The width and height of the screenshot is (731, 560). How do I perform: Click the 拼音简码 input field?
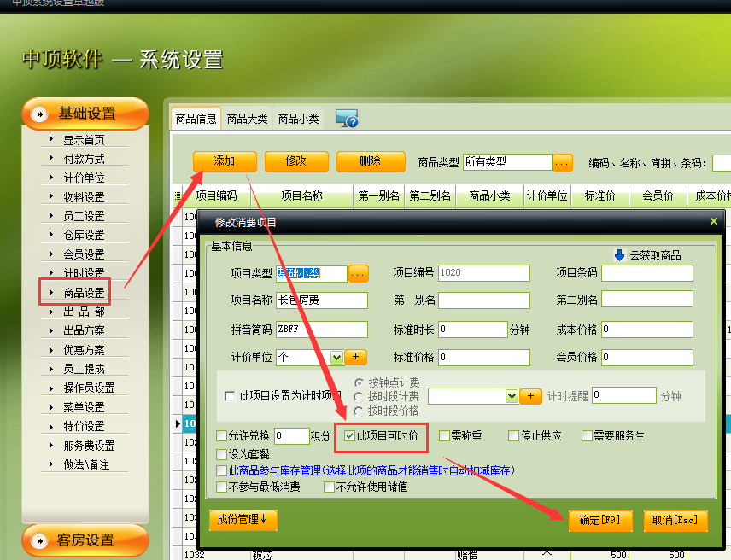tap(322, 329)
